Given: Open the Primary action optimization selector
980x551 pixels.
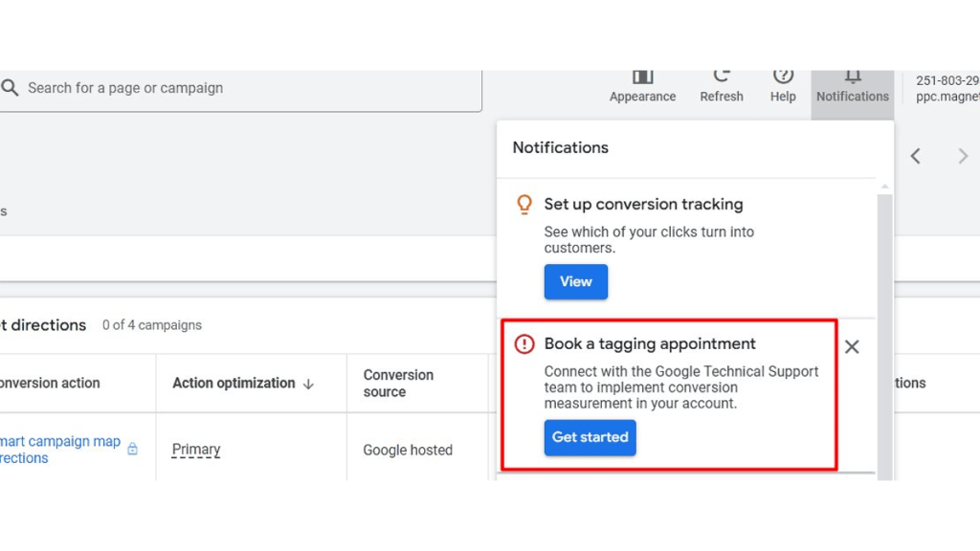Looking at the screenshot, I should tap(195, 449).
